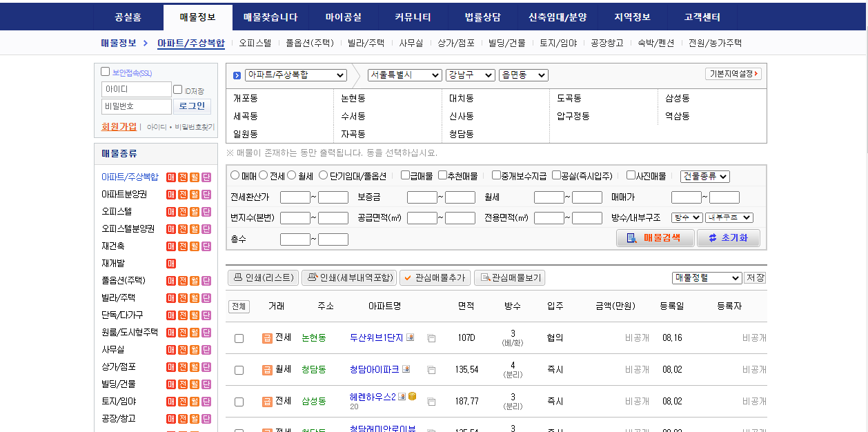Image resolution: width=868 pixels, height=432 pixels.
Task: Open the 마이공실 menu
Action: (344, 17)
